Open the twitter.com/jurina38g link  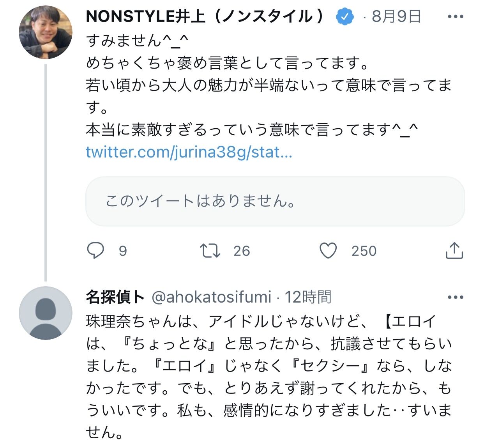(189, 152)
